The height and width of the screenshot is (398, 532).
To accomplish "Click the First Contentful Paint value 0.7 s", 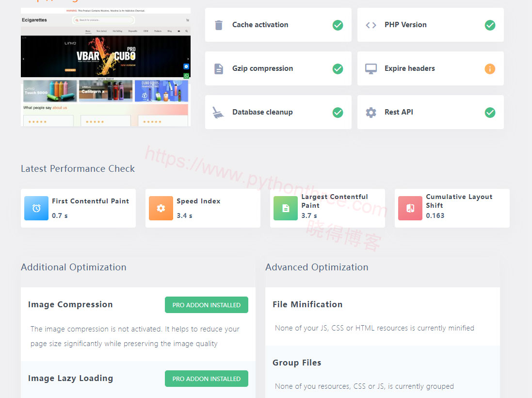I will tap(60, 216).
